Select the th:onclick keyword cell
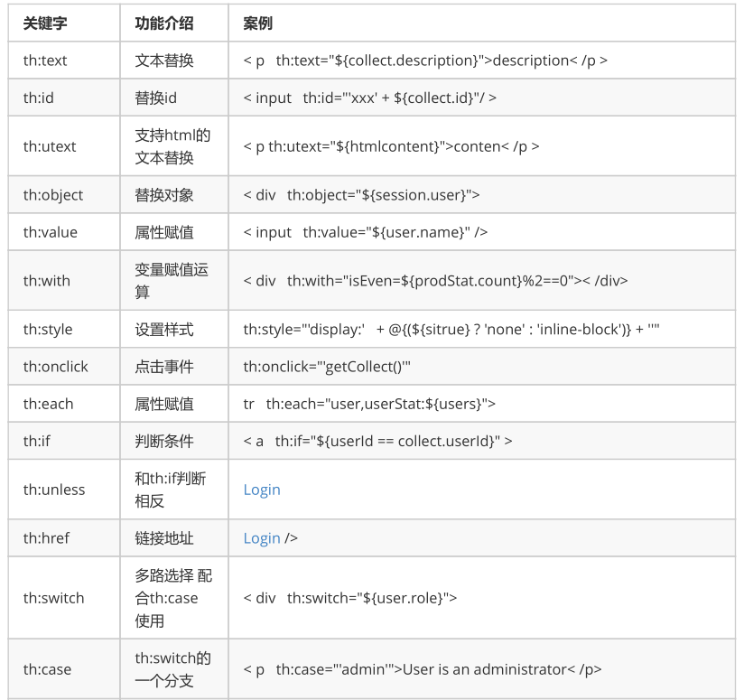The width and height of the screenshot is (744, 700). click(x=56, y=367)
